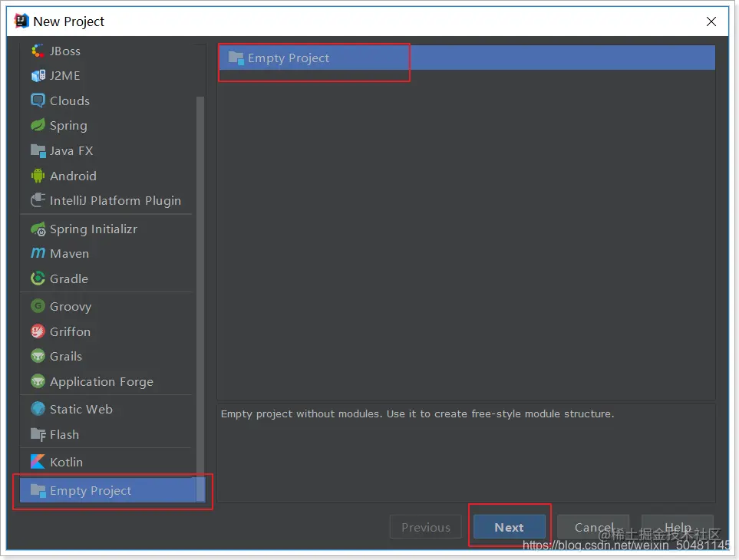The width and height of the screenshot is (739, 560).
Task: Select Empty Project template in right pane
Action: [x=467, y=58]
